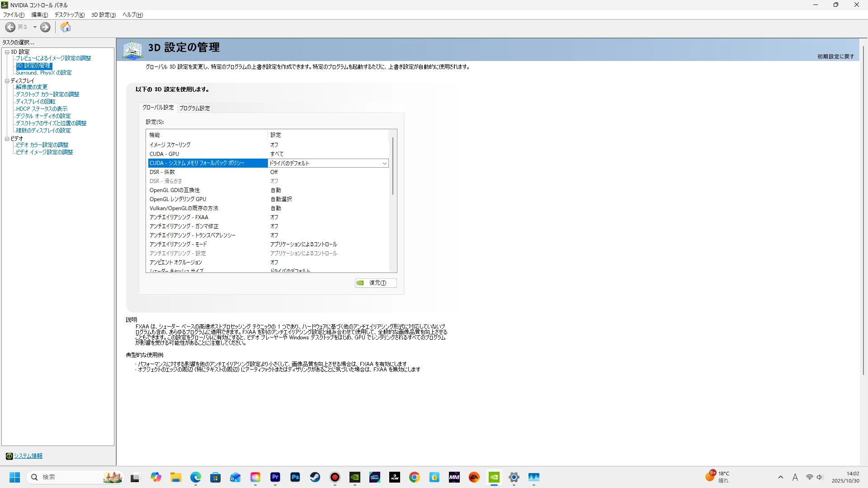Open Steam from the taskbar
Screen dimensions: 868x488
(x=315, y=477)
